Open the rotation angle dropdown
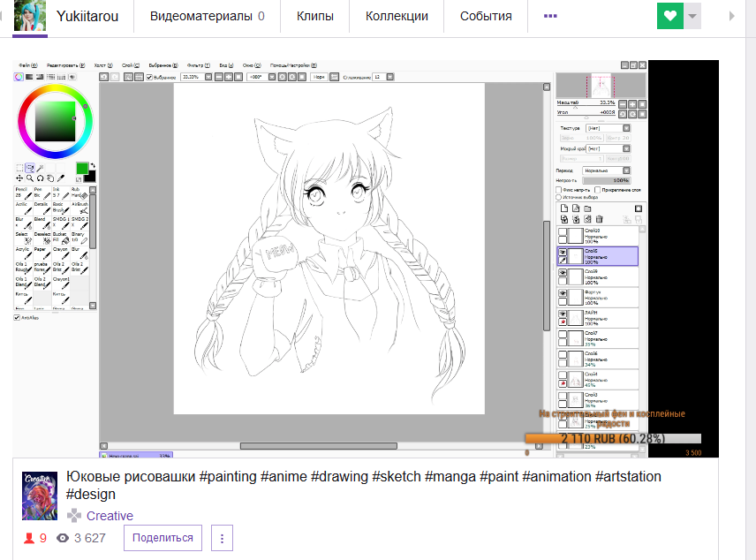Image resolution: width=756 pixels, height=560 pixels. coord(272,77)
